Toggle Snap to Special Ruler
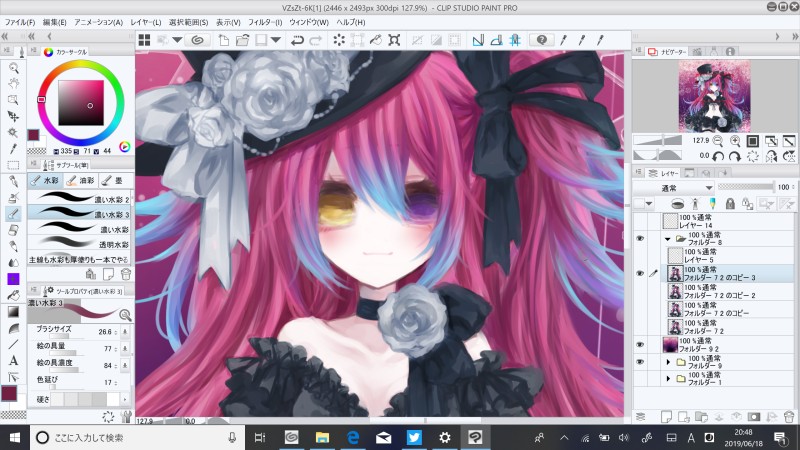This screenshot has width=800, height=450. click(496, 40)
